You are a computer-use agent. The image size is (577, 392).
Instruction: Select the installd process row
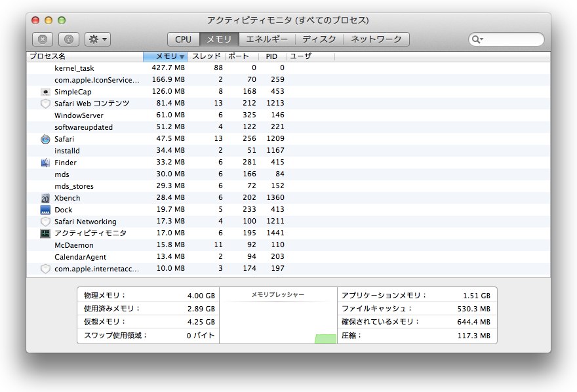[x=288, y=150]
